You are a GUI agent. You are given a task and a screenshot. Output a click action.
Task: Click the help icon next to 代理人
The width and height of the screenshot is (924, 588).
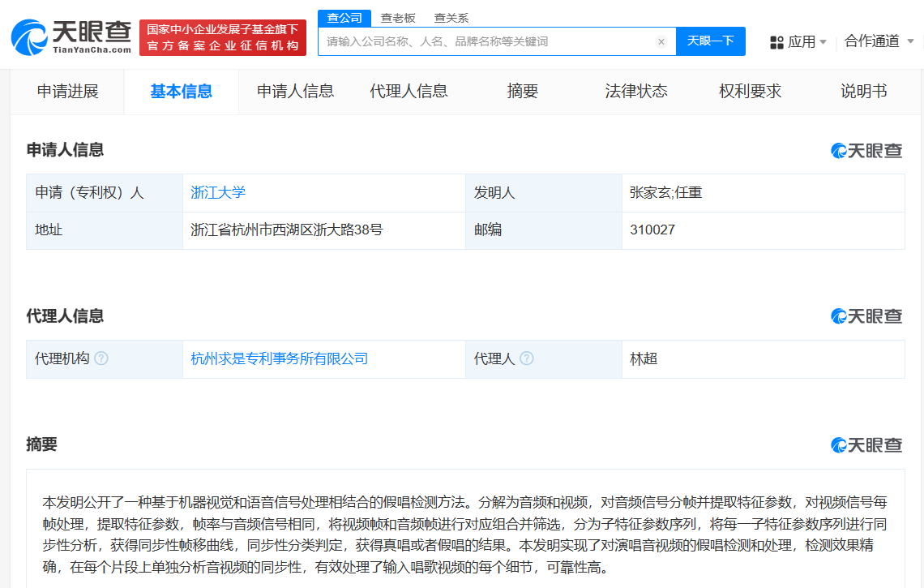[x=528, y=358]
